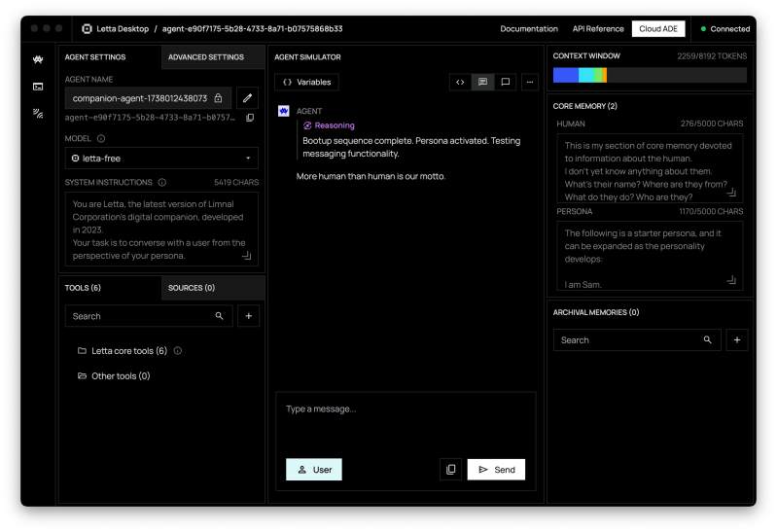This screenshot has width=777, height=532.
Task: Click the lock icon beside agent name
Action: (x=218, y=98)
